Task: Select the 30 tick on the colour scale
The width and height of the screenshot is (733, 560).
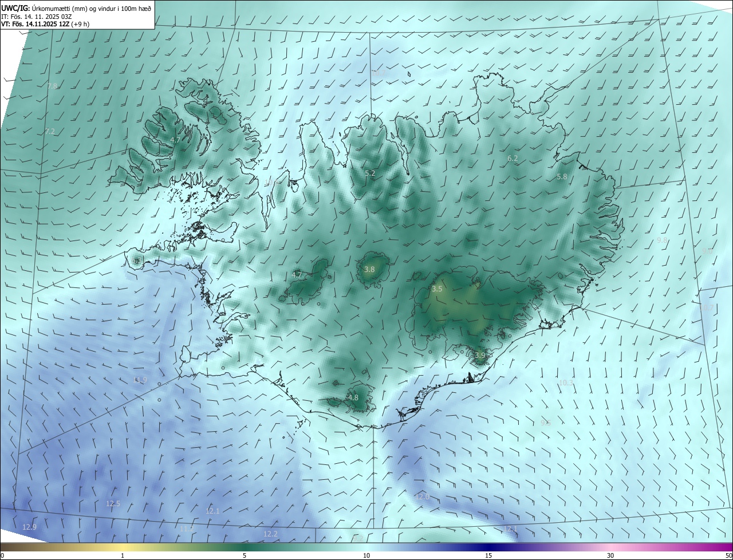Action: click(x=610, y=555)
